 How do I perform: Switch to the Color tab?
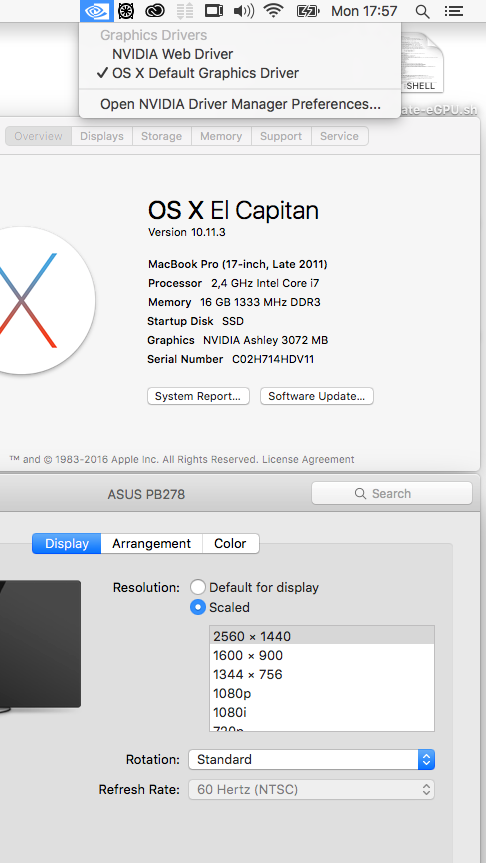click(230, 543)
